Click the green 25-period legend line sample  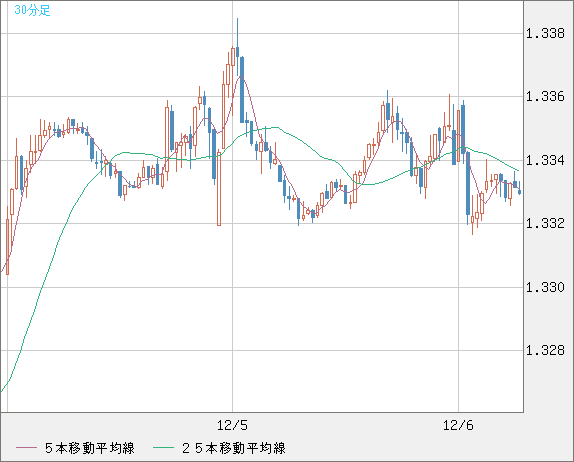point(163,448)
